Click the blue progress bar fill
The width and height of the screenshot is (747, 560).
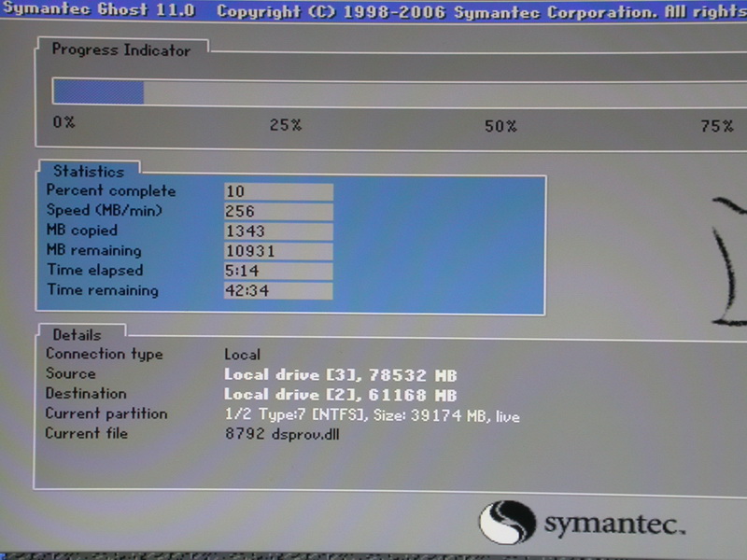tap(99, 91)
